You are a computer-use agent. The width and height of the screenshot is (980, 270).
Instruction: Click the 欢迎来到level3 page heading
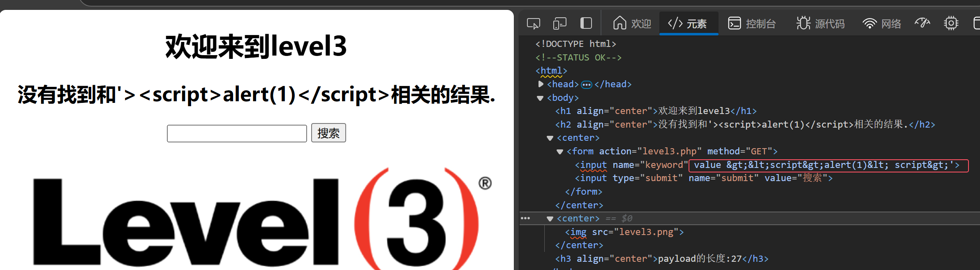point(256,46)
